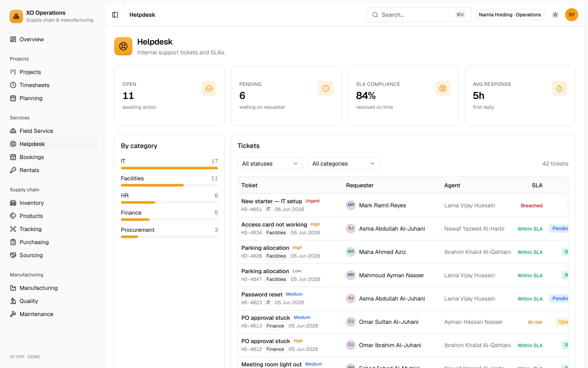Viewport: 588px width, 368px height.
Task: Click the Facilities category progress bar
Action: (169, 185)
